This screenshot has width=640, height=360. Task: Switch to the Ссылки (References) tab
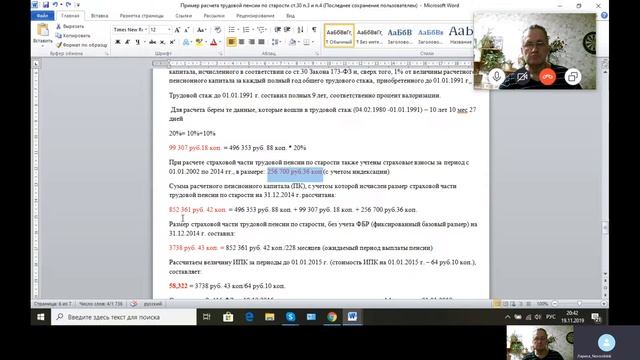184,16
